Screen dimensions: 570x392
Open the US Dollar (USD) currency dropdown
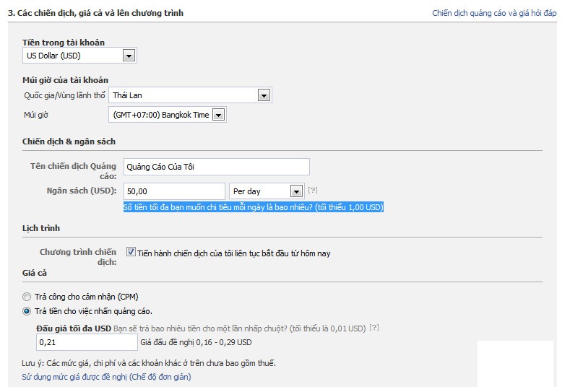point(79,56)
